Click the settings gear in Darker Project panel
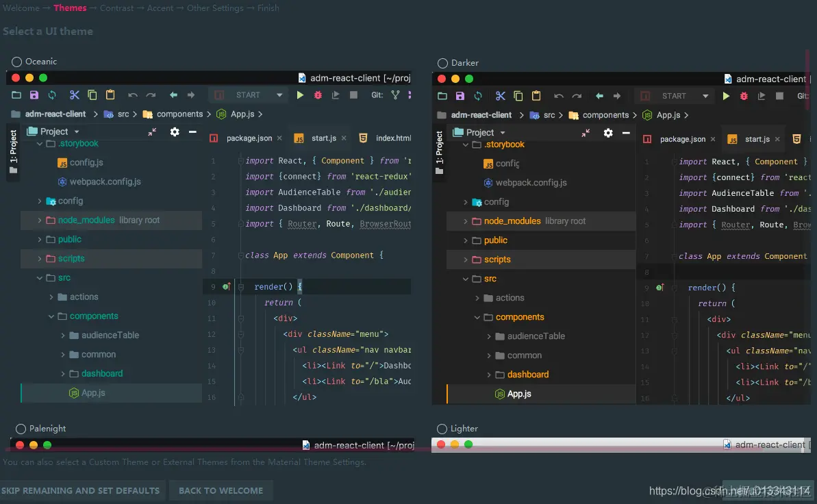The image size is (817, 504). (x=608, y=133)
